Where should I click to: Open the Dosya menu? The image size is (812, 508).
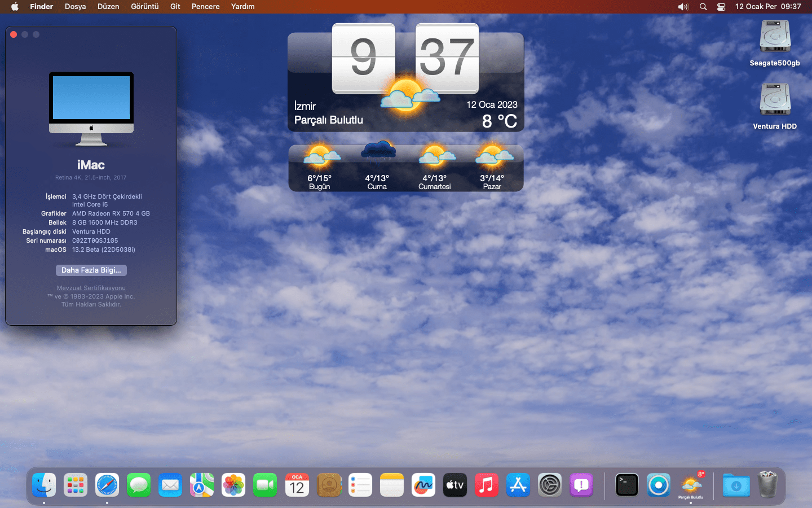point(75,7)
